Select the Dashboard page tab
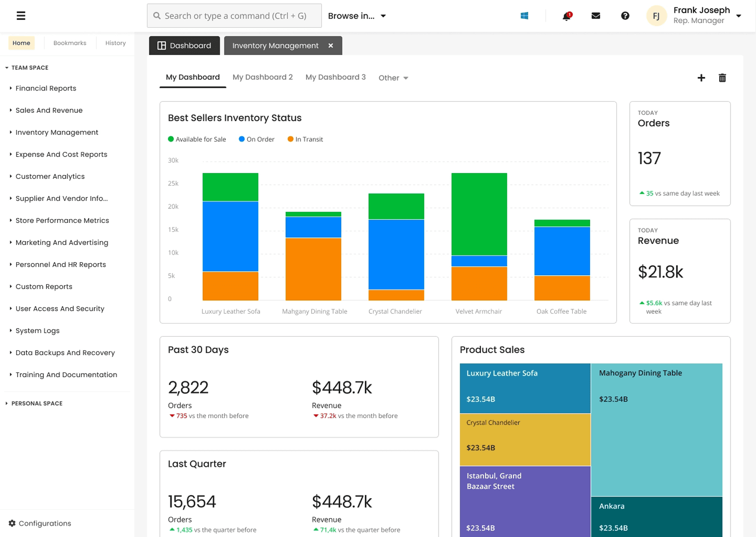The width and height of the screenshot is (756, 537). [x=184, y=46]
